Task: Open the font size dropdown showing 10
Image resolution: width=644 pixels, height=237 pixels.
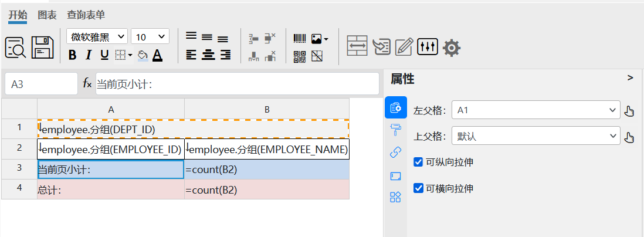Action: (150, 36)
